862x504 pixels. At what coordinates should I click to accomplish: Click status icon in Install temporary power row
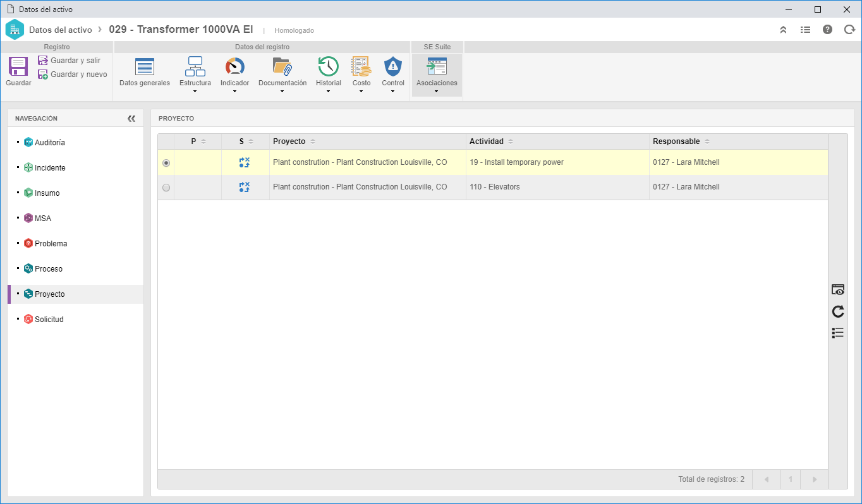pyautogui.click(x=245, y=162)
